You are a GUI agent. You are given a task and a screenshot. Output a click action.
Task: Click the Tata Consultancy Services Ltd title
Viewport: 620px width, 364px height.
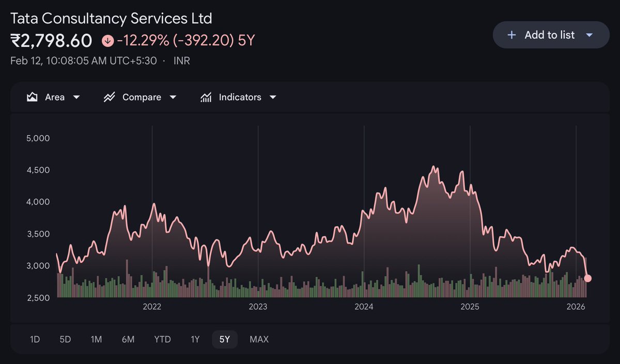click(111, 18)
